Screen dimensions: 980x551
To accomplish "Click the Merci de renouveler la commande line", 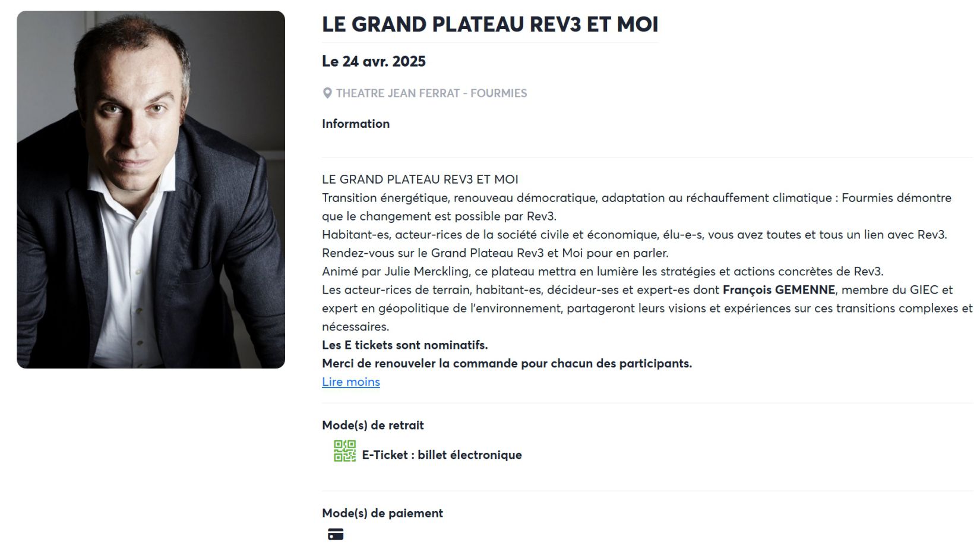I will 507,364.
